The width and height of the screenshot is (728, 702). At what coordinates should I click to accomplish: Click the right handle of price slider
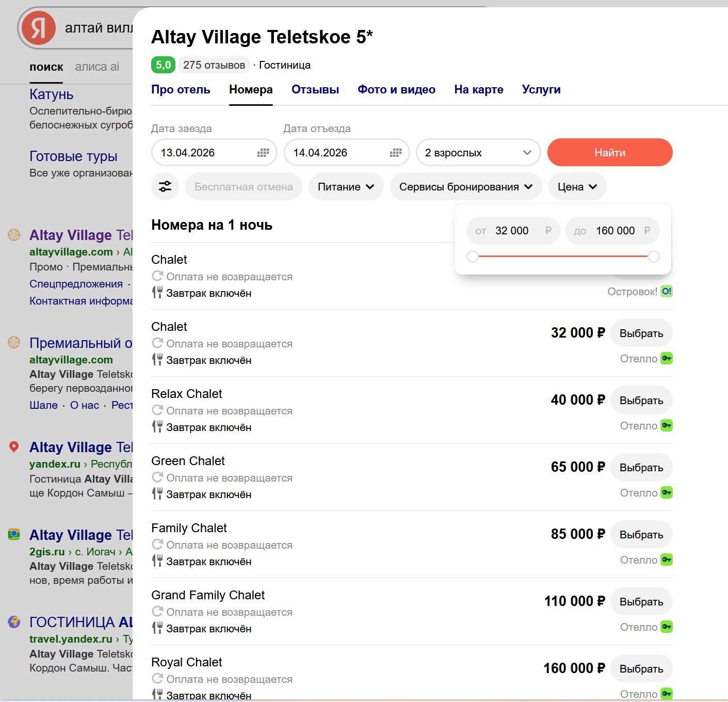[x=654, y=257]
